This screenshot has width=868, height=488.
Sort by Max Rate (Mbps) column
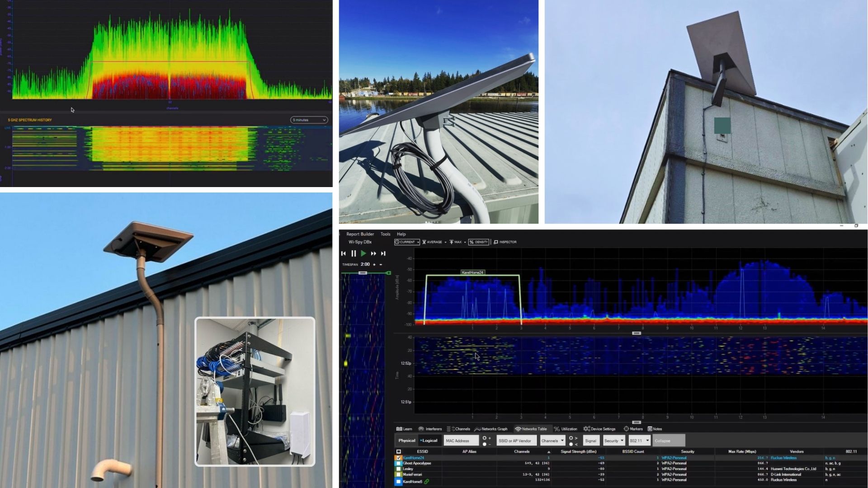pyautogui.click(x=742, y=451)
